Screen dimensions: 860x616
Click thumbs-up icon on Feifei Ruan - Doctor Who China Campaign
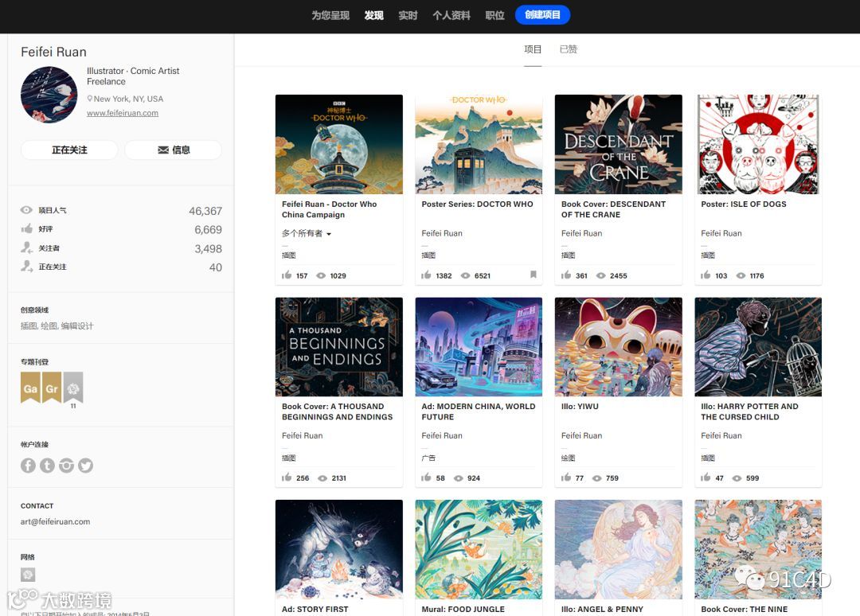pos(287,275)
